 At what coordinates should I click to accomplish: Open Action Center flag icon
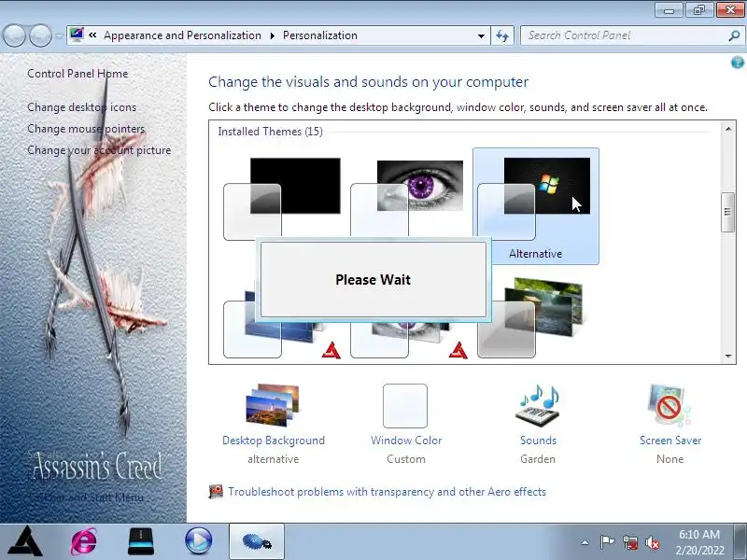click(606, 542)
